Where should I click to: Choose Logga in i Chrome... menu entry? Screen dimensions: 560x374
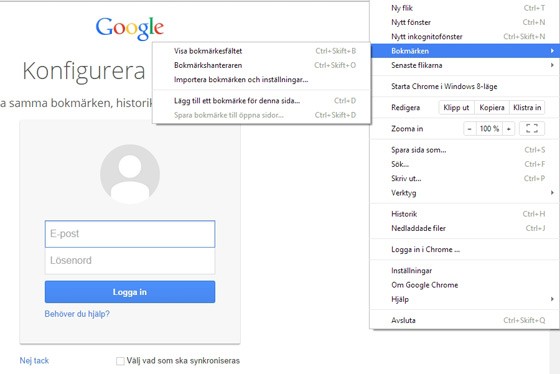coord(464,249)
